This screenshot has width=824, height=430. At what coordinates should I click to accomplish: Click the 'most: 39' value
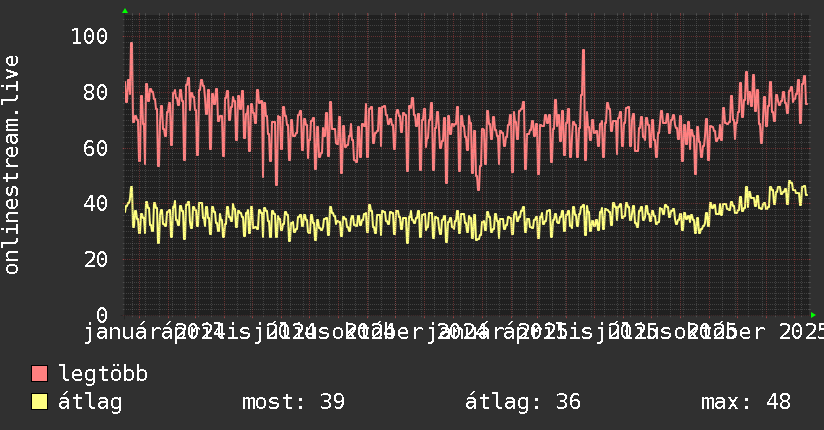click(x=293, y=402)
